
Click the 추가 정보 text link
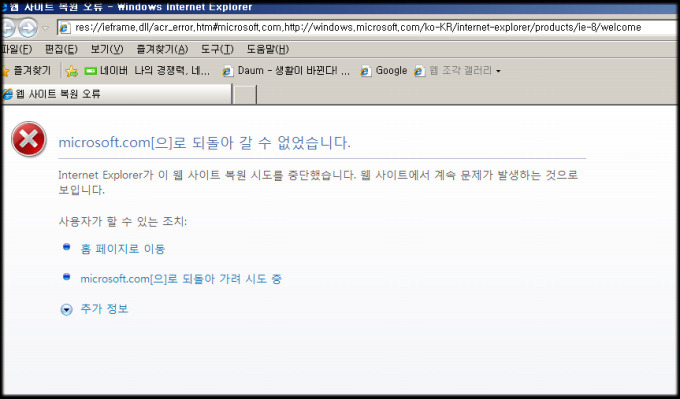coord(104,309)
